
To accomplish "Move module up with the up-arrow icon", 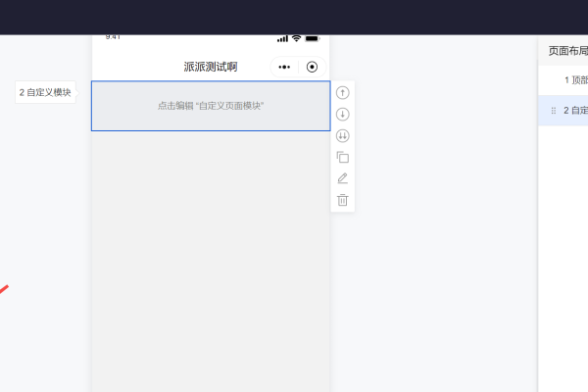I will click(x=342, y=93).
